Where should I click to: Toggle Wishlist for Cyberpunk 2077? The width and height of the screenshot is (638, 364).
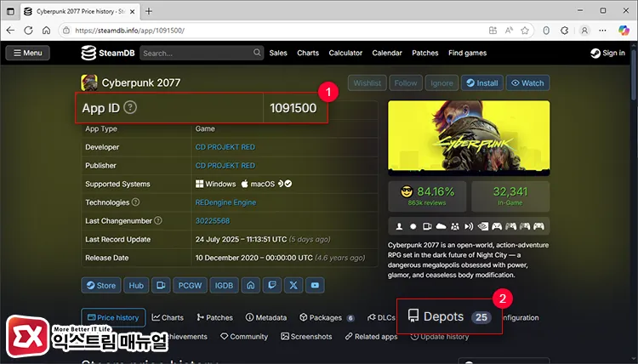[367, 83]
